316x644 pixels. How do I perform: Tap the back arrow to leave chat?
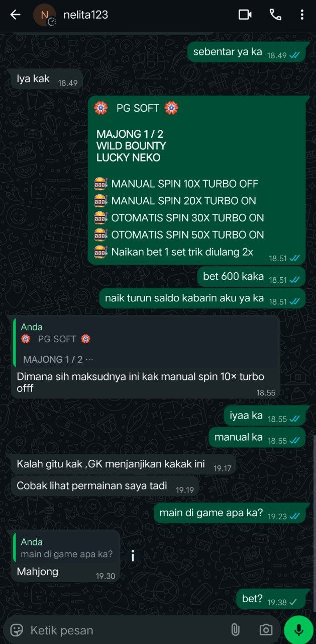point(16,15)
